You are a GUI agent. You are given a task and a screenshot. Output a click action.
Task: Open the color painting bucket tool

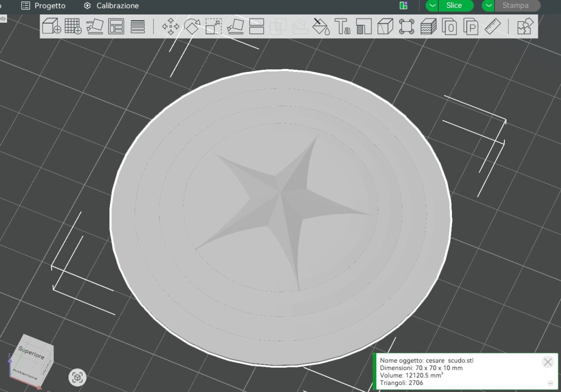[x=321, y=26]
